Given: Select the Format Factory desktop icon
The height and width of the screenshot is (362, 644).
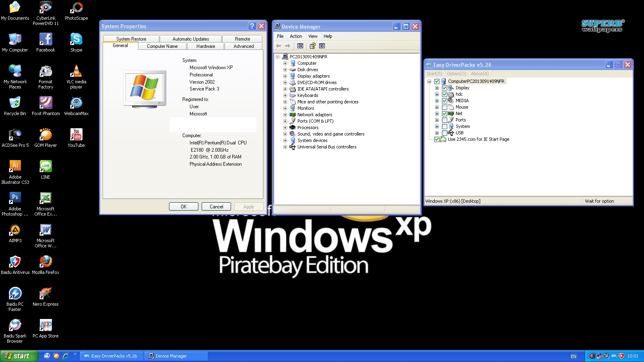Looking at the screenshot, I should pos(45,77).
